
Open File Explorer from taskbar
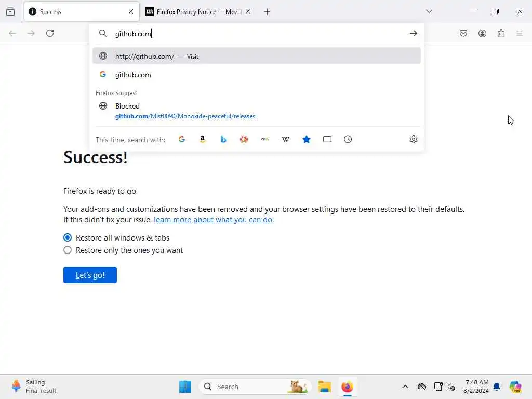324,387
